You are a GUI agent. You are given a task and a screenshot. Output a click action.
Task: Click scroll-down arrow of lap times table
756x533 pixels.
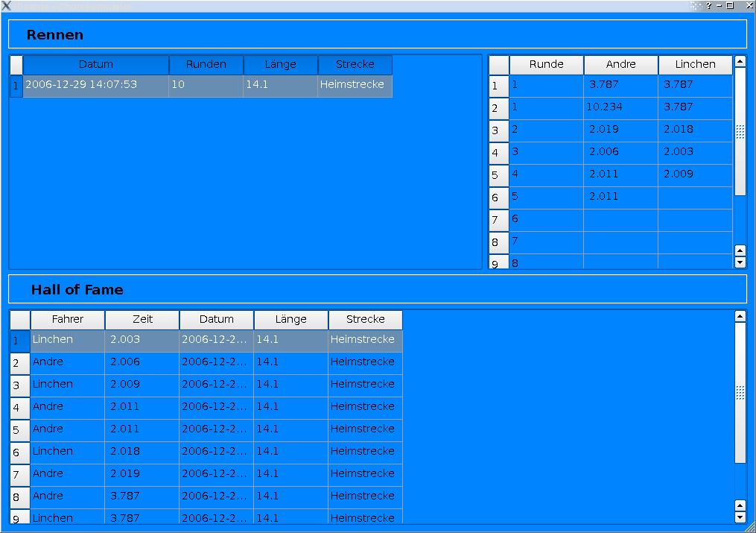coord(740,262)
